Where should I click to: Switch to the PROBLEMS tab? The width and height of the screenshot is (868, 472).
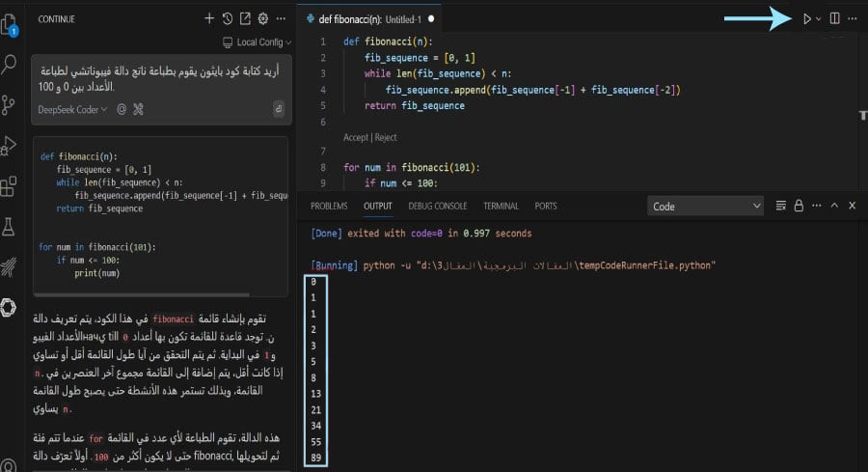coord(329,207)
